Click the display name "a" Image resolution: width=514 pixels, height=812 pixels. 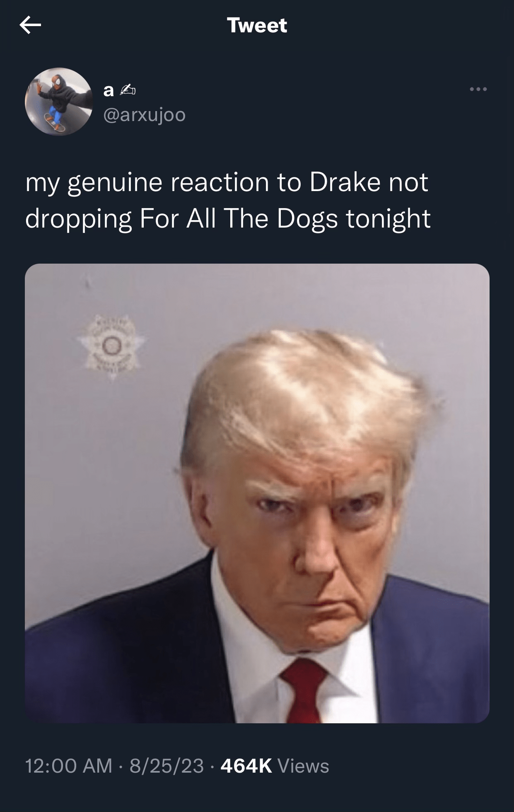point(108,90)
